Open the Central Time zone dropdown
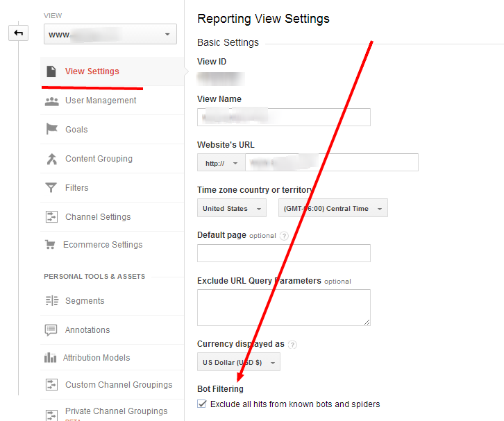Viewport: 504px width, 421px height. pyautogui.click(x=333, y=208)
